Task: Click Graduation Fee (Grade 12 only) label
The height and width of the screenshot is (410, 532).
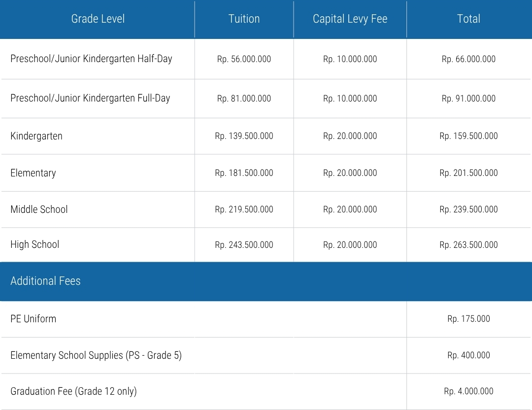Action: click(73, 391)
